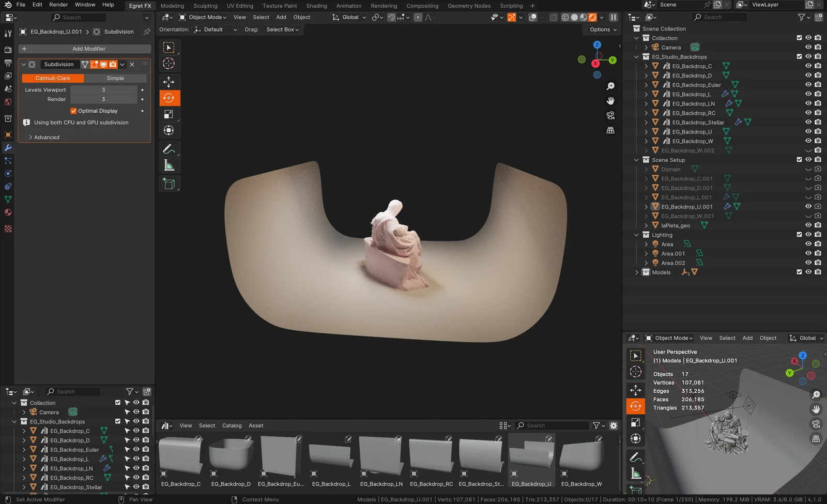Expand the Scene Setup collection in the outliner
This screenshot has width=827, height=504.
coord(636,160)
